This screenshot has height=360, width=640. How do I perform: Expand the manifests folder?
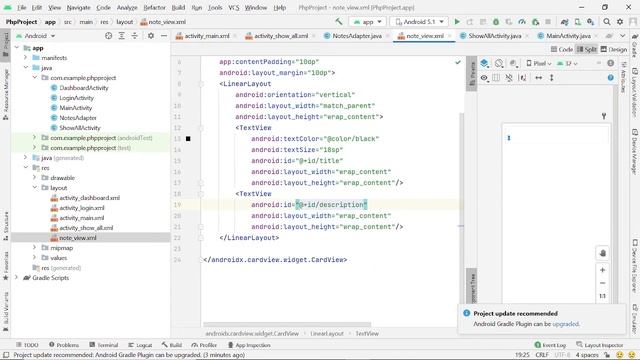(x=26, y=58)
